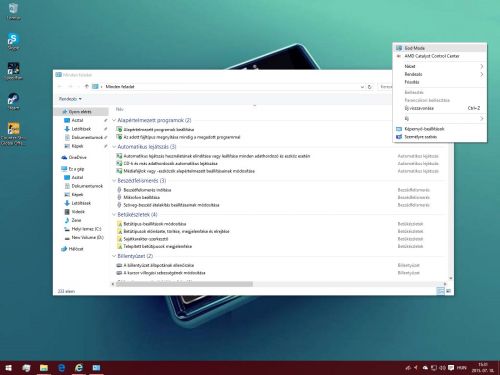Screen dimensions: 500x375
Task: Open Beszédfelismerés indítása item
Action: pyautogui.click(x=147, y=190)
